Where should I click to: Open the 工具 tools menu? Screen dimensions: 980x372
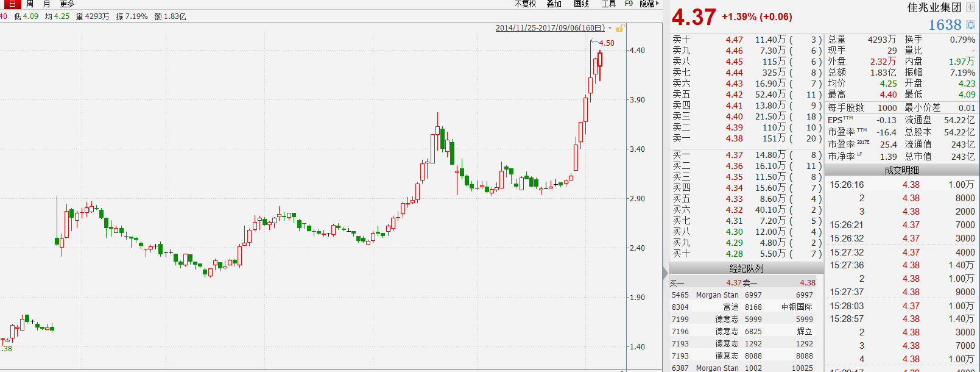pyautogui.click(x=608, y=4)
